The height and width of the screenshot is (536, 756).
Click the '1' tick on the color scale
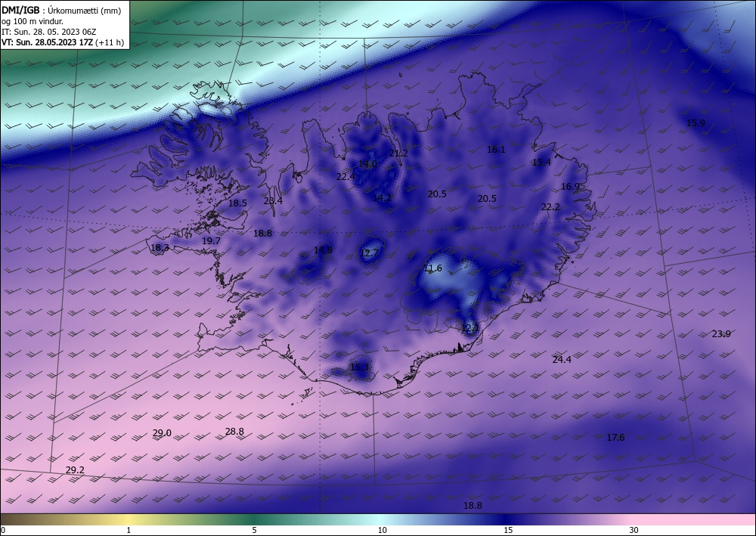click(129, 530)
